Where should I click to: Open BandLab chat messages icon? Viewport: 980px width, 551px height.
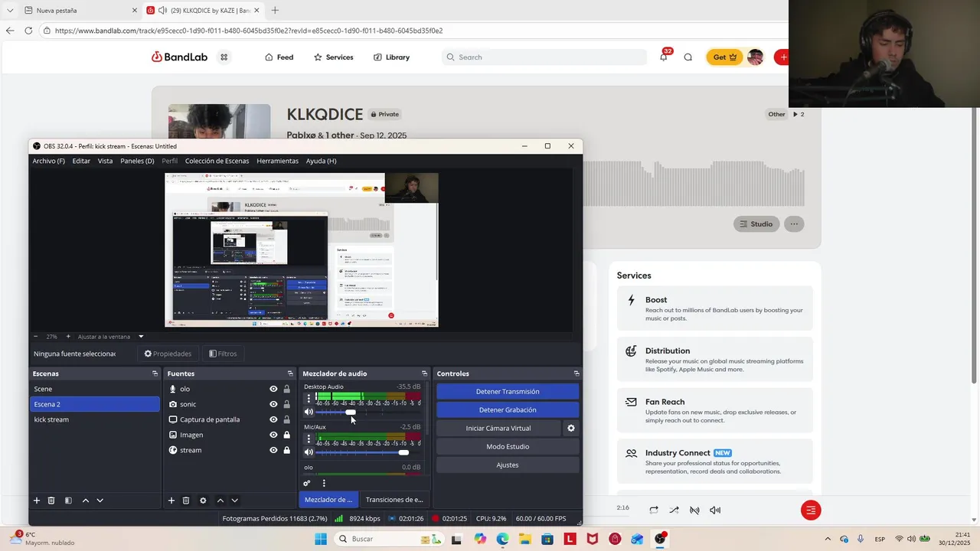688,57
